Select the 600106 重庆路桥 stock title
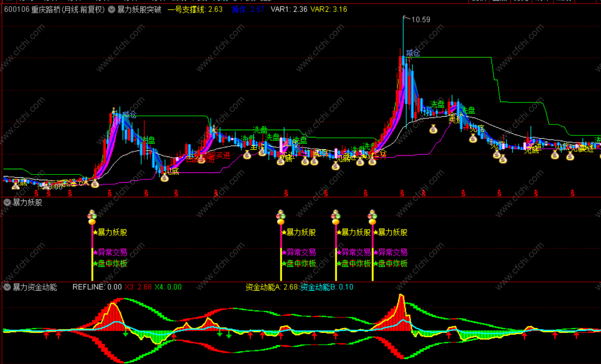The image size is (601, 364). click(55, 9)
